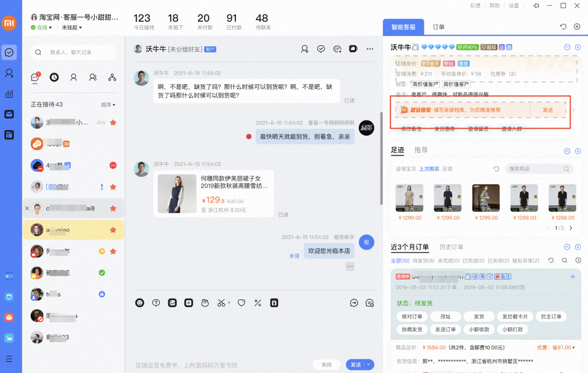Open chat history bubble with clock icon
Screen dimensions: 588x373
pyautogui.click(x=370, y=303)
